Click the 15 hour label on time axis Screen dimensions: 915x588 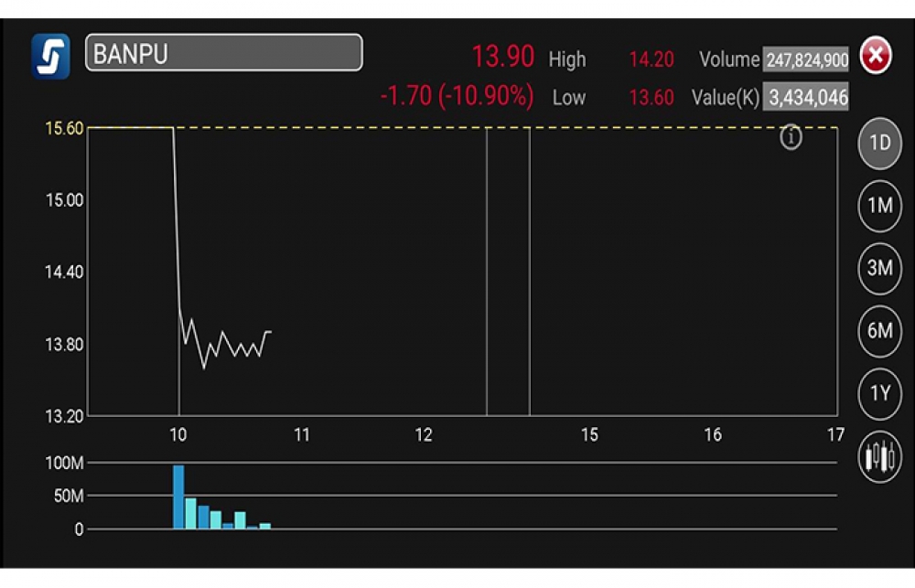(x=589, y=434)
